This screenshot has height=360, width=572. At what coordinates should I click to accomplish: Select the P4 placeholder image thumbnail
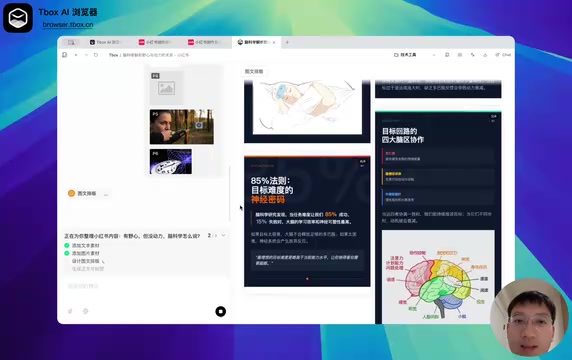(167, 88)
